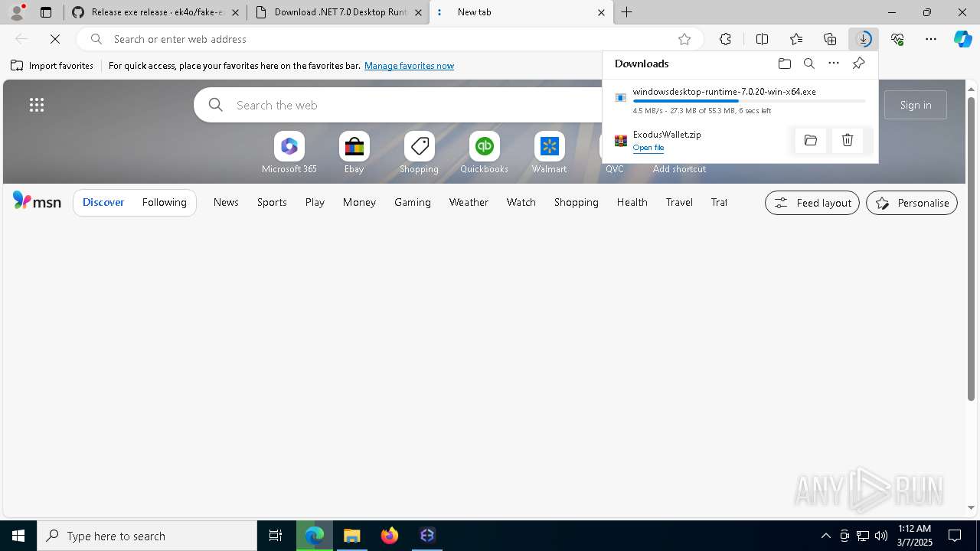Open the downloads folder icon in panel header
The height and width of the screenshot is (551, 980).
[784, 64]
